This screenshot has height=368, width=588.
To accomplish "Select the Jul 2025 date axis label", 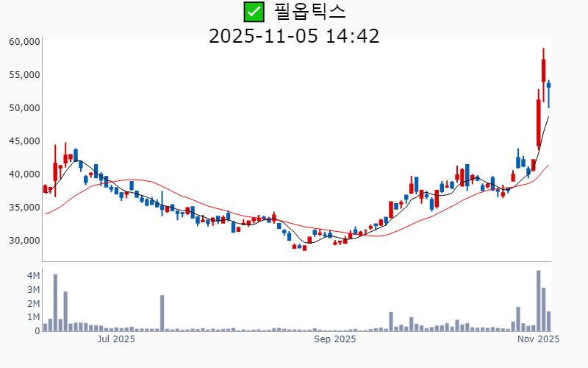I will click(116, 339).
